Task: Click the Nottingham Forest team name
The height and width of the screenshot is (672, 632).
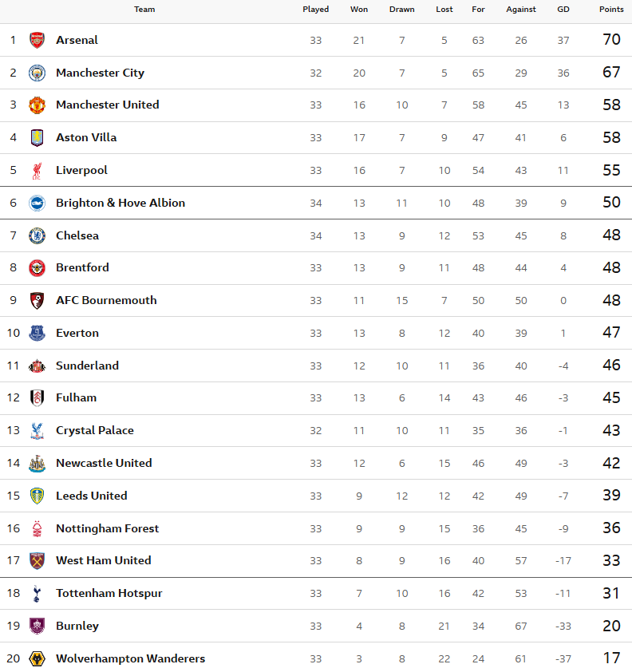Action: 107,528
